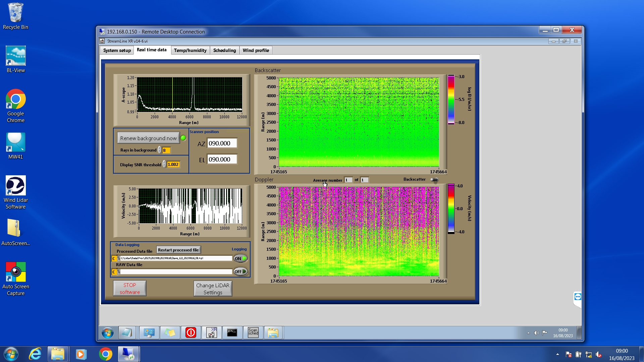Browse processed data file path button
Image resolution: width=644 pixels, height=362 pixels.
118,258
